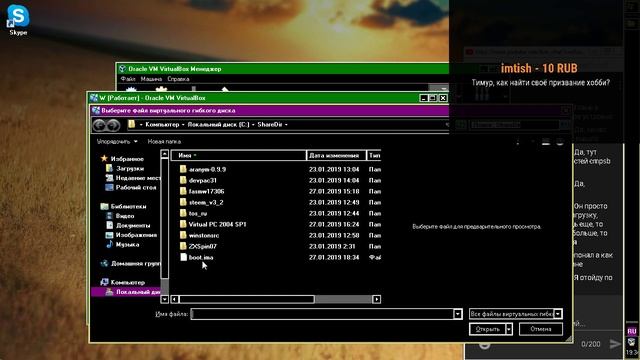The width and height of the screenshot is (640, 360).
Task: Click the RU language indicator in tray
Action: pyautogui.click(x=632, y=331)
